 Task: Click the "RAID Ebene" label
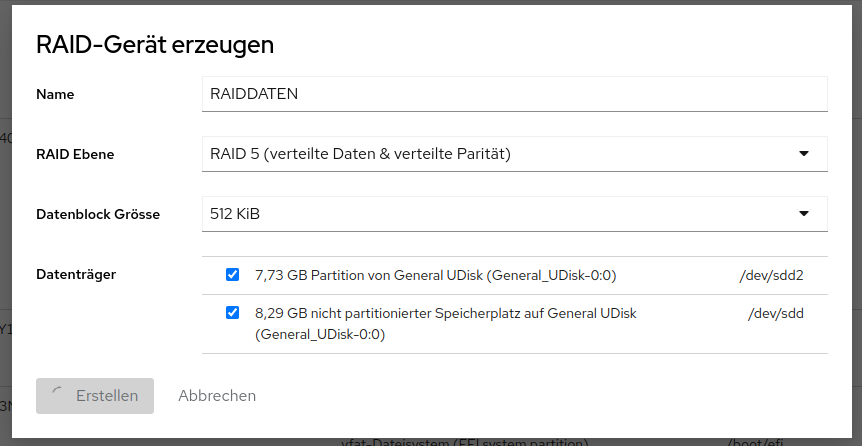[75, 154]
